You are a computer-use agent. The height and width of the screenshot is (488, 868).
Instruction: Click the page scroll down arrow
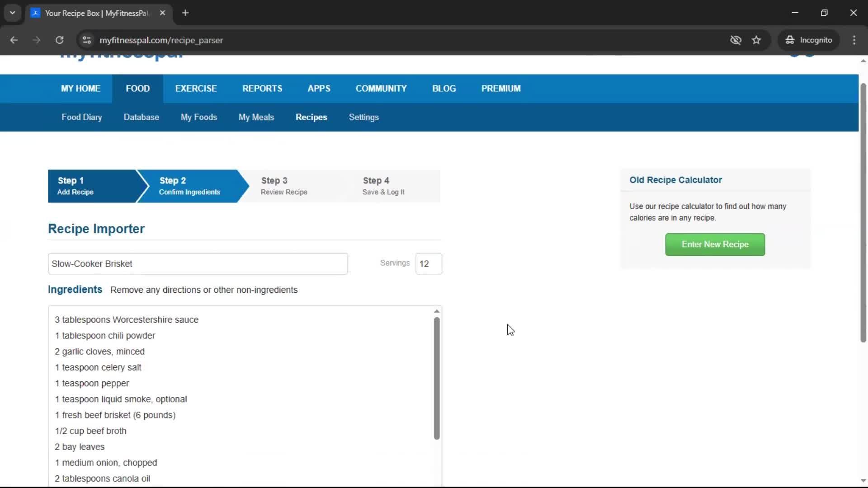pos(863,481)
